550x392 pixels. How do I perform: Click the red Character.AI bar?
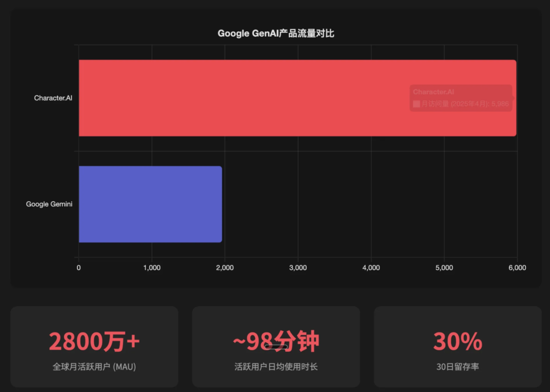(297, 98)
